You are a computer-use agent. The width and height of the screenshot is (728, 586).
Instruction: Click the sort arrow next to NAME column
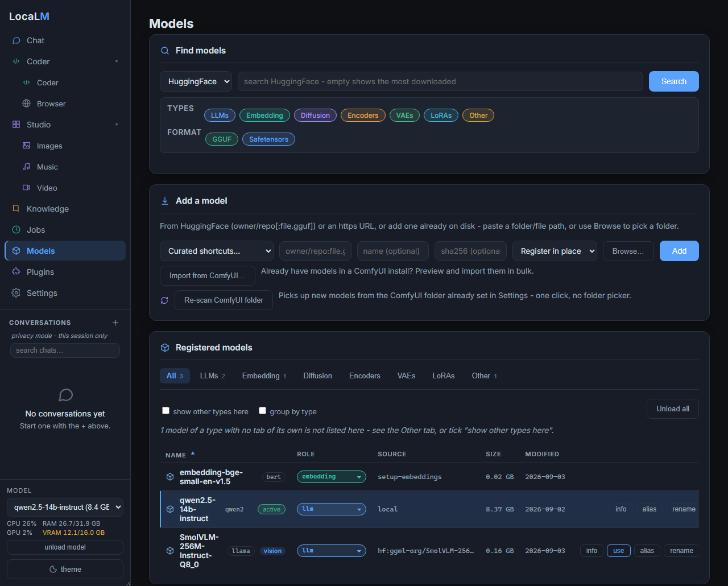point(193,453)
